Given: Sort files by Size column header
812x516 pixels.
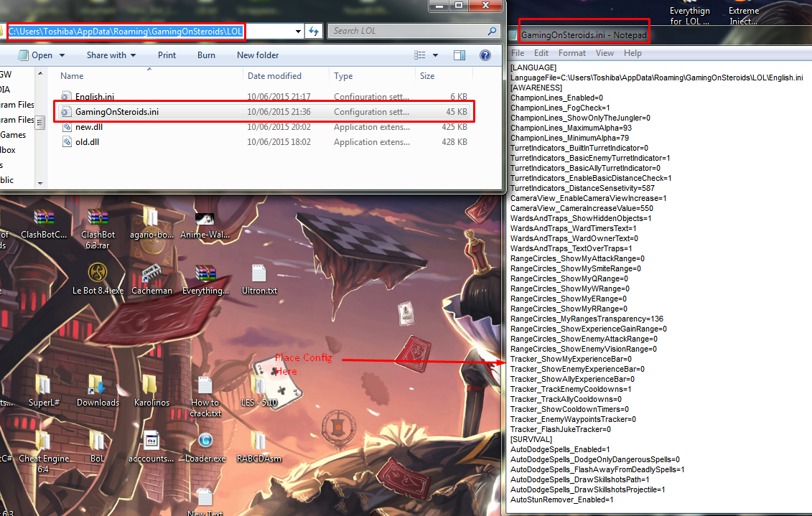Looking at the screenshot, I should (426, 75).
